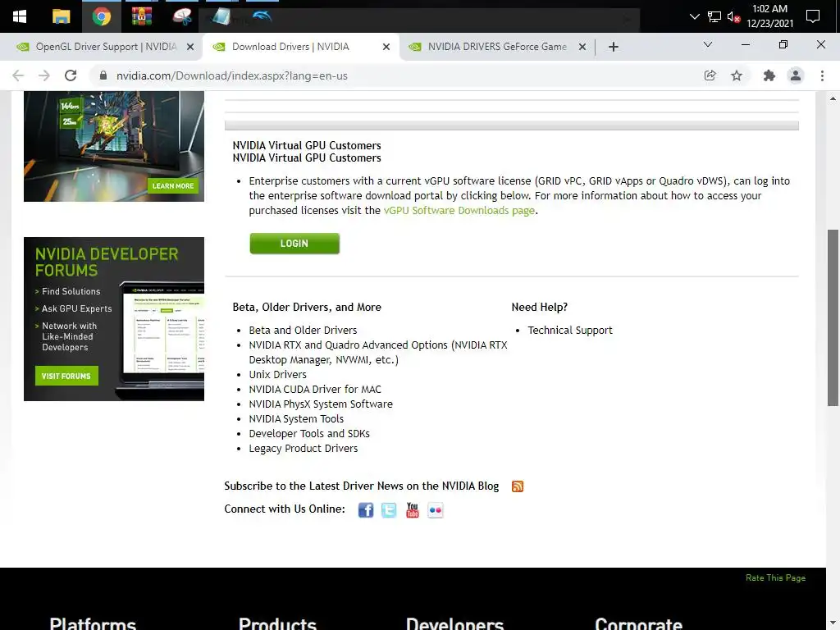Open Developer Tools and SDKs link
The width and height of the screenshot is (840, 630).
pyautogui.click(x=309, y=433)
